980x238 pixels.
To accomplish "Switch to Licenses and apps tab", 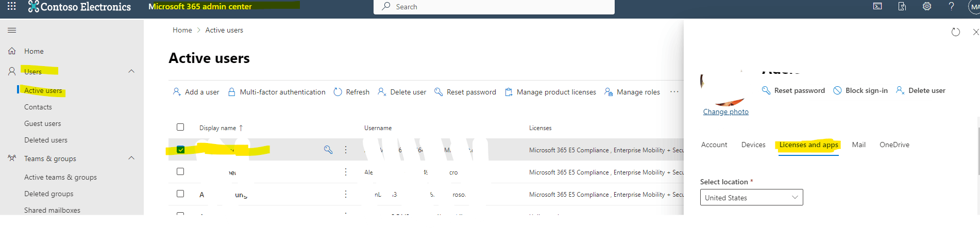I will tap(808, 145).
